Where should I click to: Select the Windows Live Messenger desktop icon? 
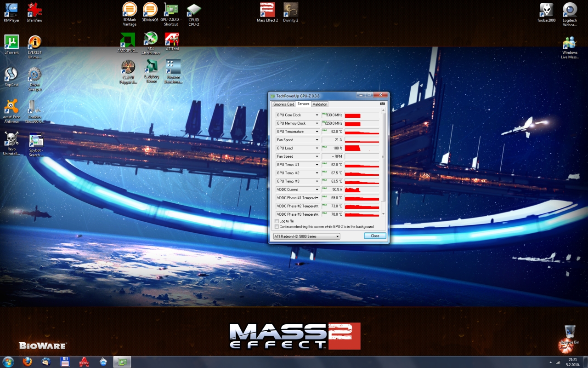click(570, 47)
